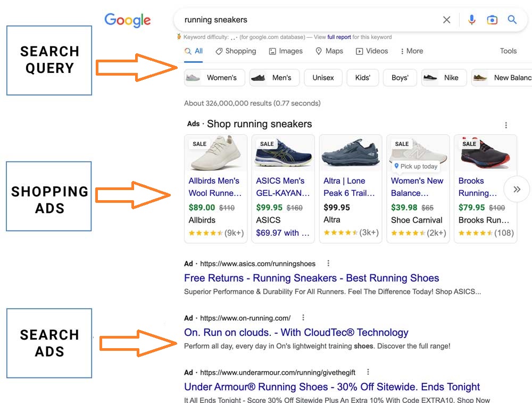Open options menu for underarmour.com ad
Image resolution: width=532 pixels, height=403 pixels.
point(368,372)
